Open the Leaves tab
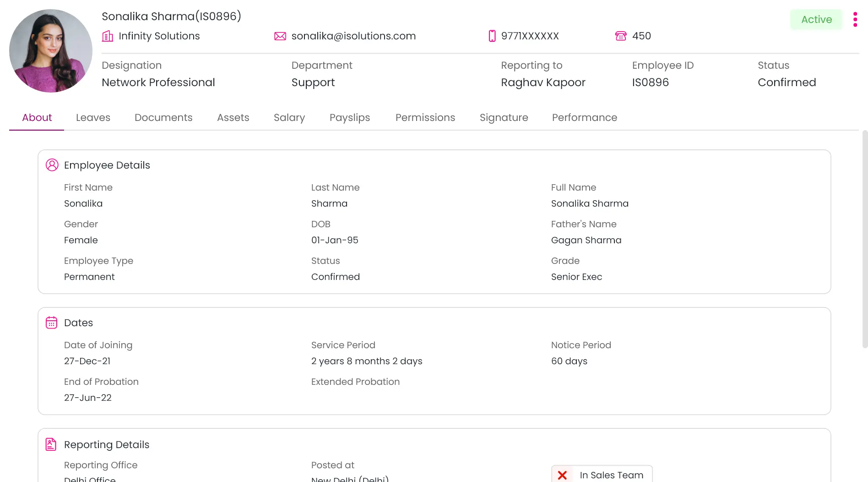Viewport: 868px width, 482px height. (93, 118)
